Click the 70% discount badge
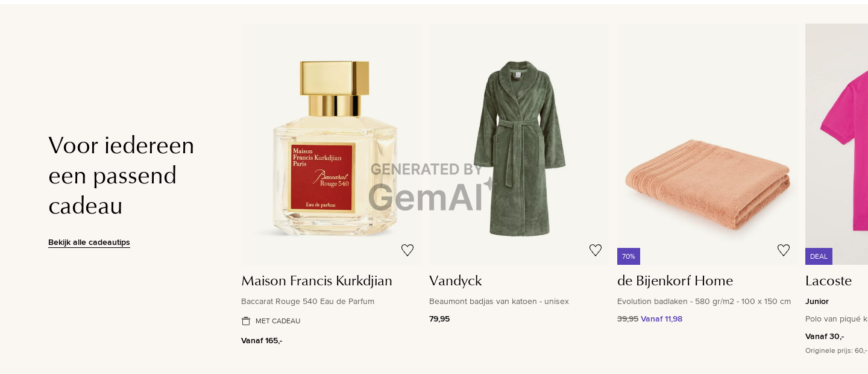Image resolution: width=868 pixels, height=374 pixels. click(x=629, y=256)
